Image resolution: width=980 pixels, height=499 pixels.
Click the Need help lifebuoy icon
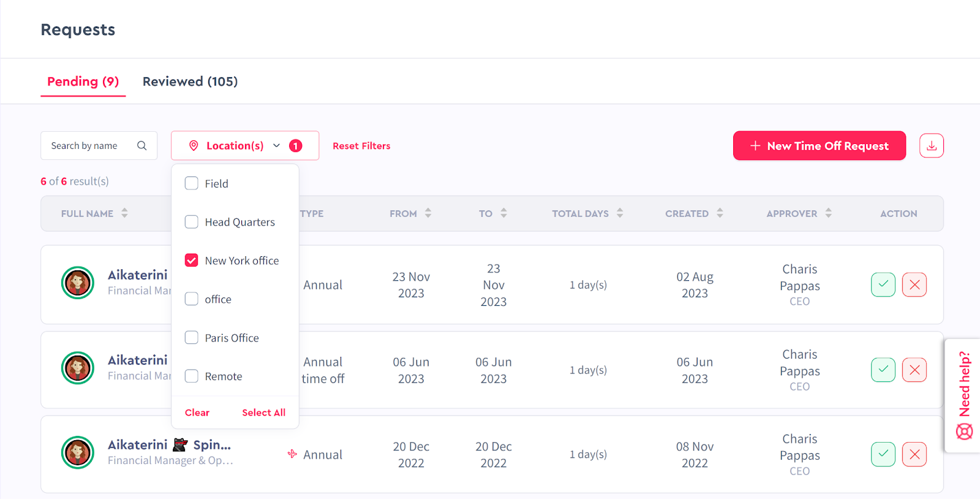[964, 432]
